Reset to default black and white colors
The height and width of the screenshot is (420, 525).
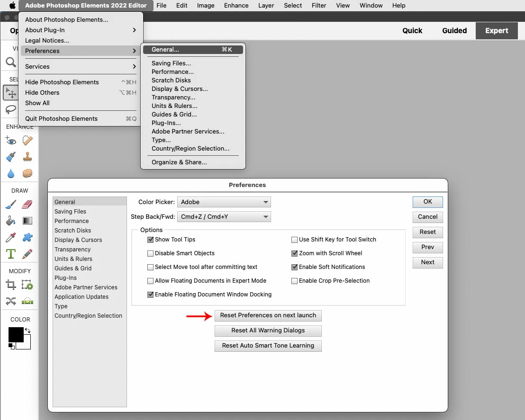[12, 347]
